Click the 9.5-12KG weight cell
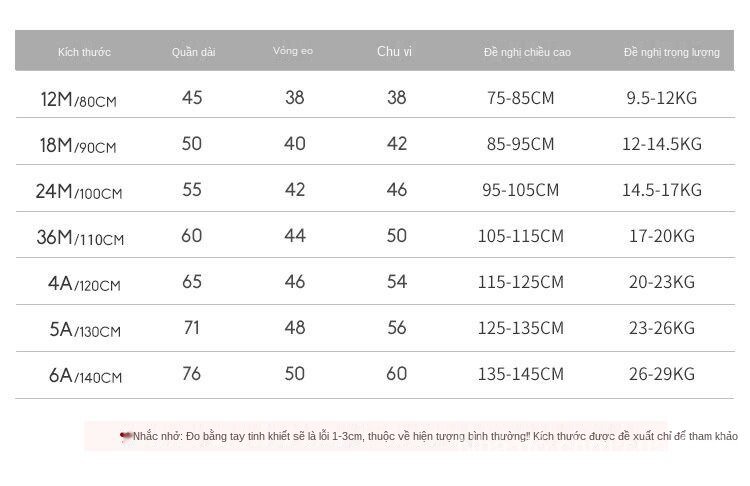 coord(660,98)
